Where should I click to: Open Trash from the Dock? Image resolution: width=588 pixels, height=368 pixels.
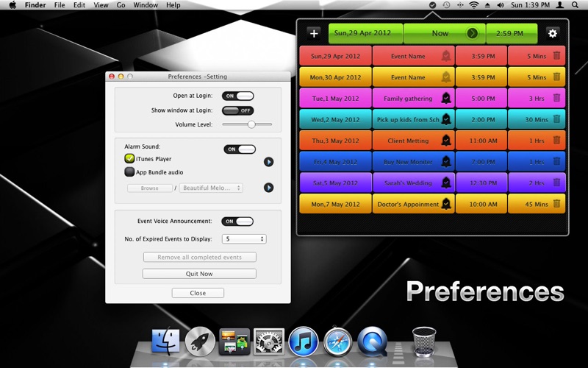pyautogui.click(x=424, y=342)
